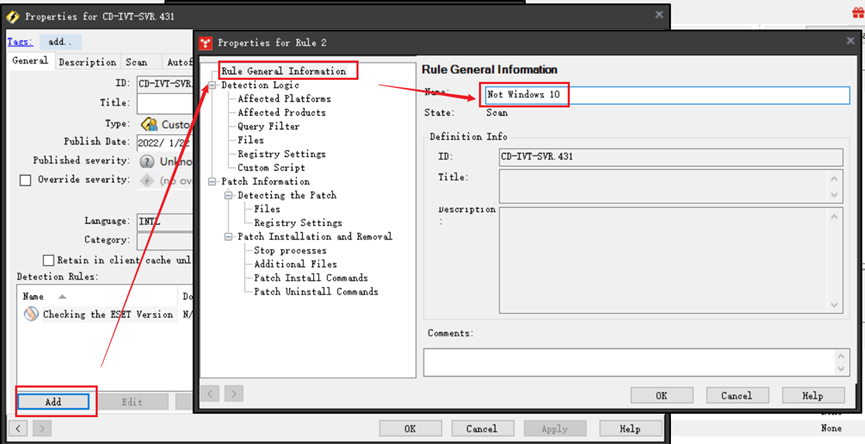865x444 pixels.
Task: Open the Scan tab
Action: 136,62
